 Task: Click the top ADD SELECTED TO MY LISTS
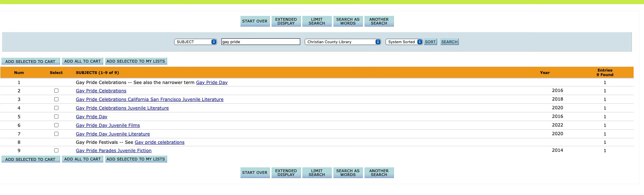[x=136, y=61]
